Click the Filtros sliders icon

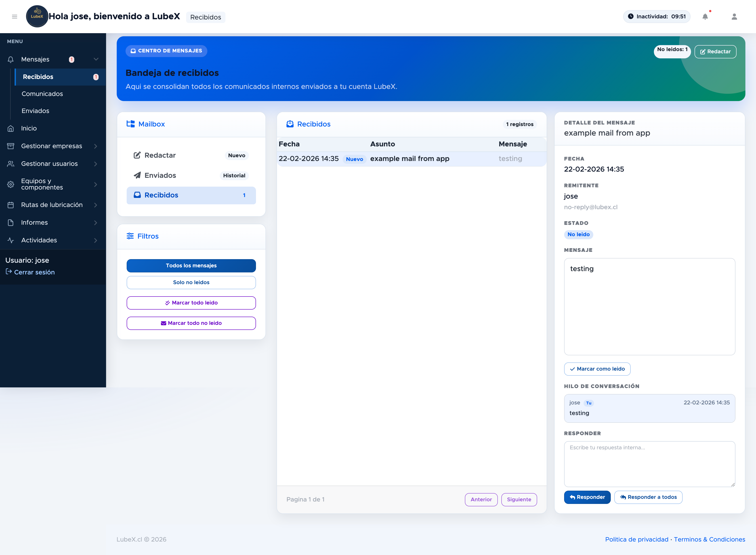130,236
